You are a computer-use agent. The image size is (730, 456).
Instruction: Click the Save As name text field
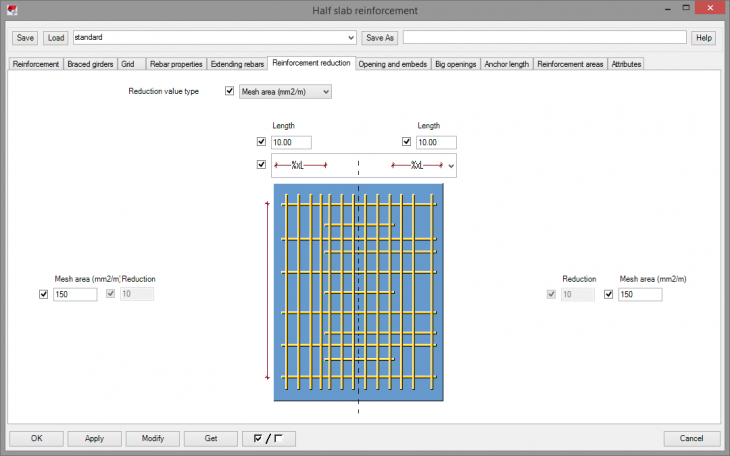pos(544,37)
